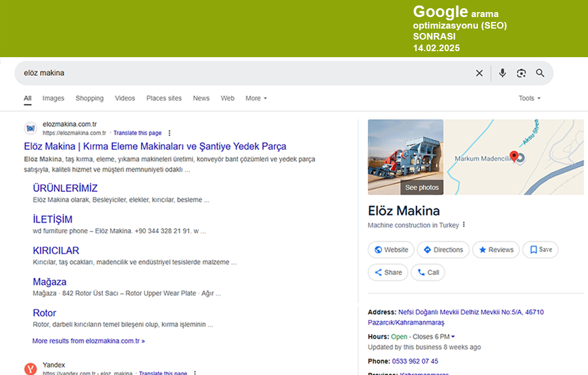Click the Yandex result favicon
Image resolution: width=588 pixels, height=375 pixels.
tap(31, 369)
